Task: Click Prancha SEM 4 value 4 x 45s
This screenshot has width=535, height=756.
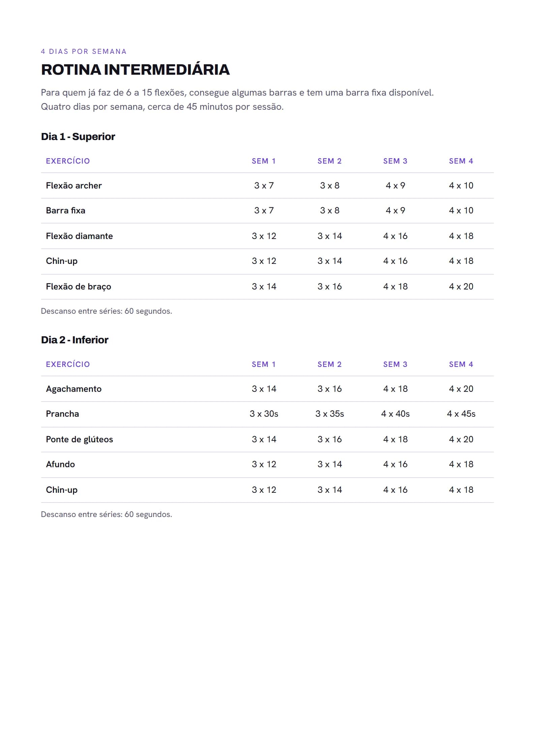Action: point(461,414)
